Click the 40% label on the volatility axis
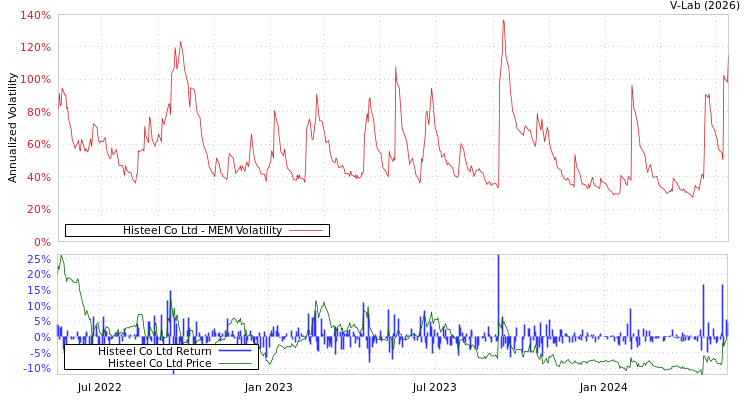This screenshot has height=400, width=750. point(38,177)
